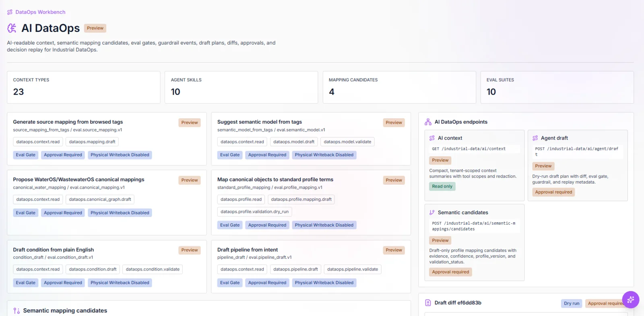Screen dimensions: 644x316
Task: Select the Context Types stat card
Action: 83,87
